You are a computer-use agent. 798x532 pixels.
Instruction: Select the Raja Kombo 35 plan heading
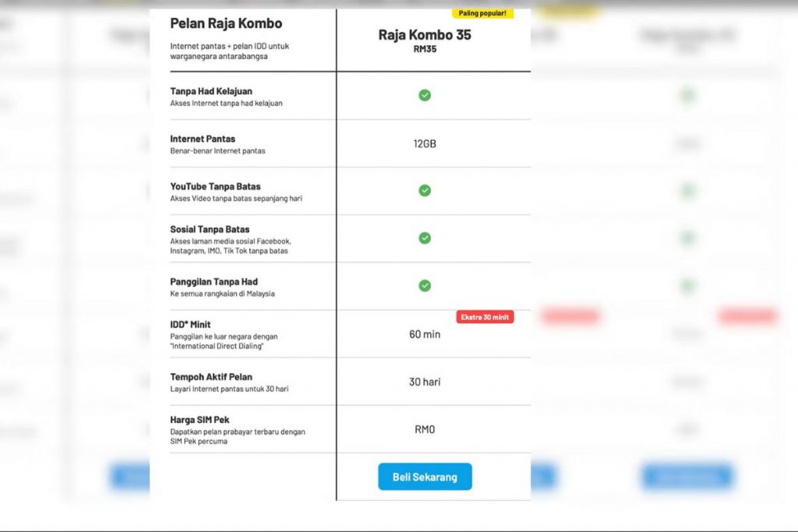point(425,35)
